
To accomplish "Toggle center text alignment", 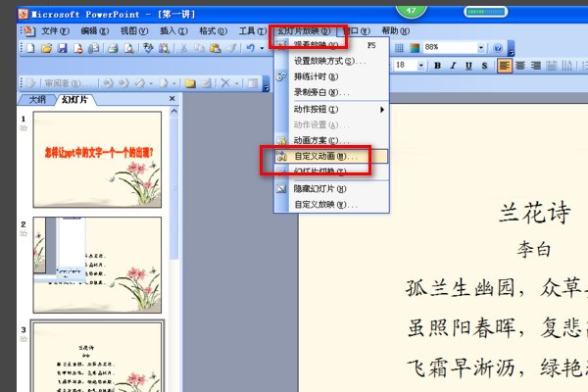I will point(521,66).
